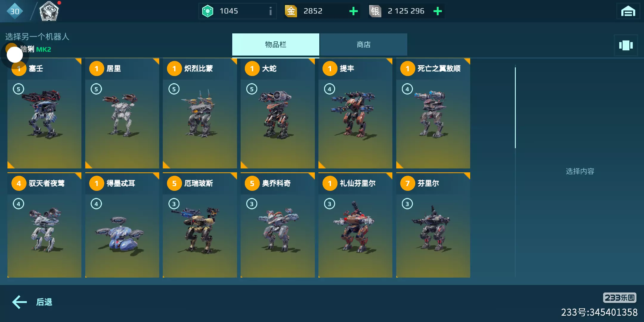This screenshot has width=644, height=322.
Task: Click the gold 金 currency icon
Action: tap(291, 11)
